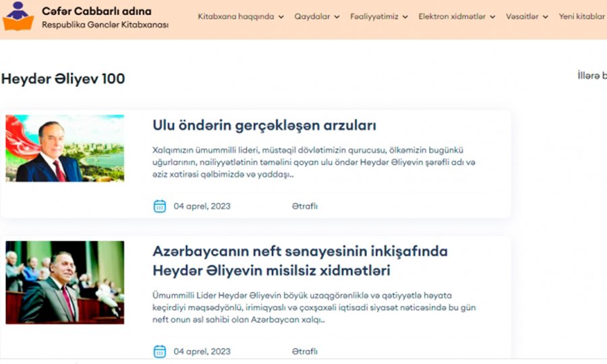This screenshot has height=364, width=607.
Task: Expand the Fəaliyyətimiz dropdown chevron
Action: [405, 17]
